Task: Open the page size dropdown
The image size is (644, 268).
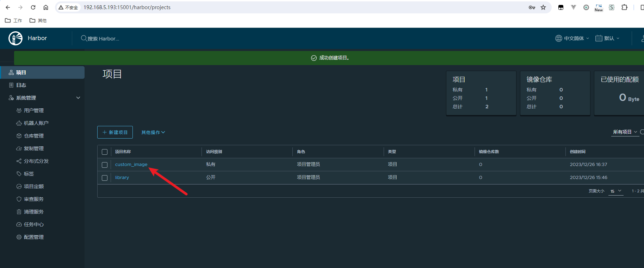Action: (616, 191)
